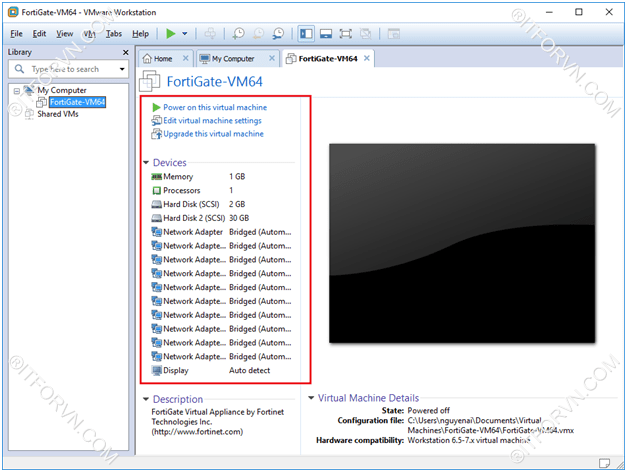Collapse the Description section
Screen dimensions: 627x472
[x=146, y=399]
